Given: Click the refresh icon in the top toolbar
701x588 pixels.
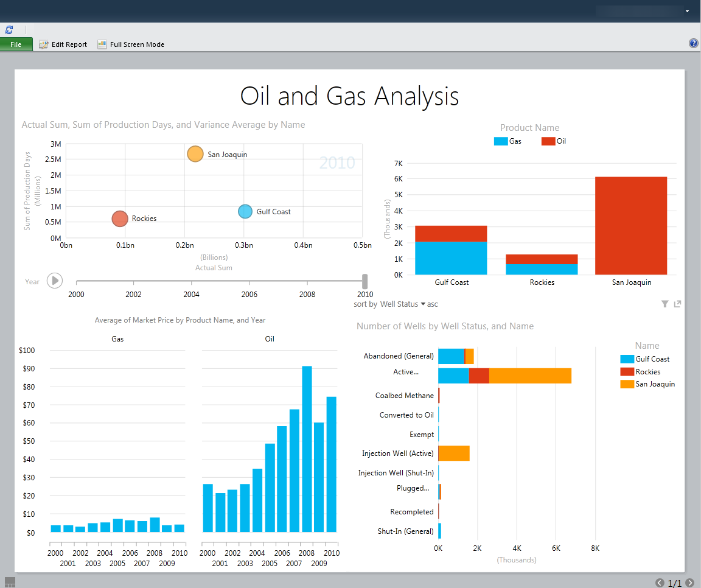Looking at the screenshot, I should (9, 29).
